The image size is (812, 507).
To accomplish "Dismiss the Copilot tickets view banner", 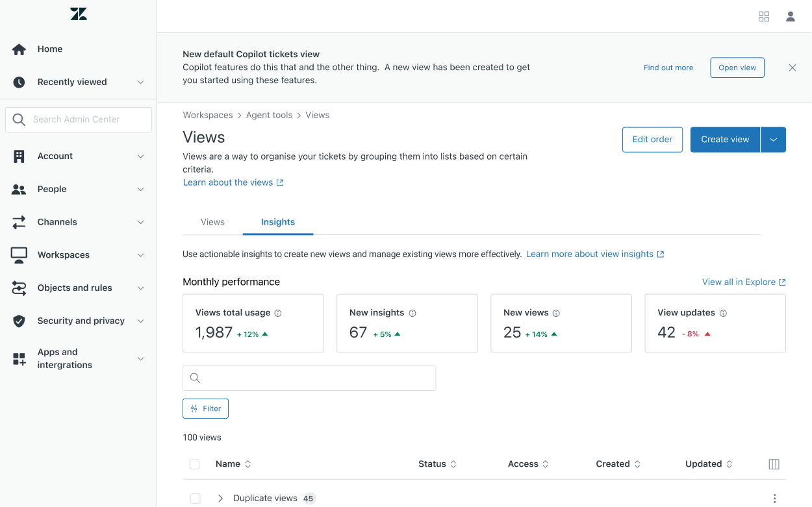I will tap(792, 68).
